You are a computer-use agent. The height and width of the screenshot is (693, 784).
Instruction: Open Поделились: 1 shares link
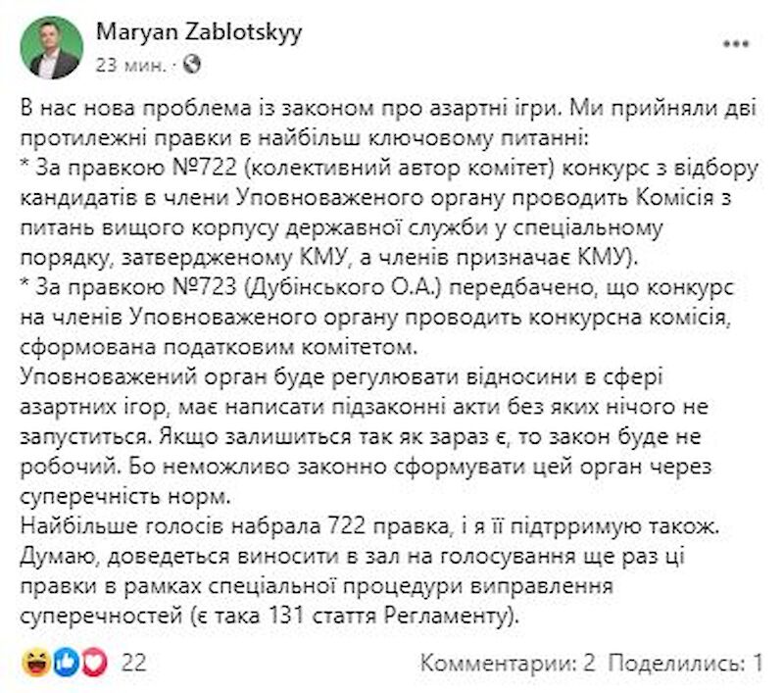[x=685, y=663]
